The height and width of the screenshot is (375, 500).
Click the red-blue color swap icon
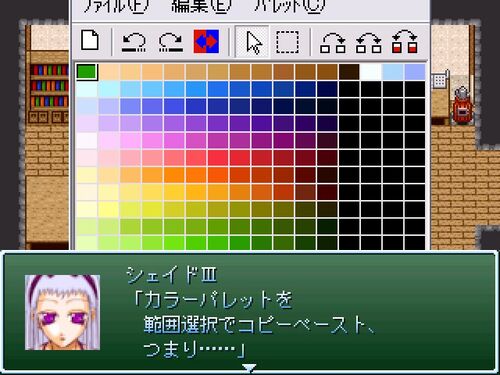pyautogui.click(x=206, y=41)
